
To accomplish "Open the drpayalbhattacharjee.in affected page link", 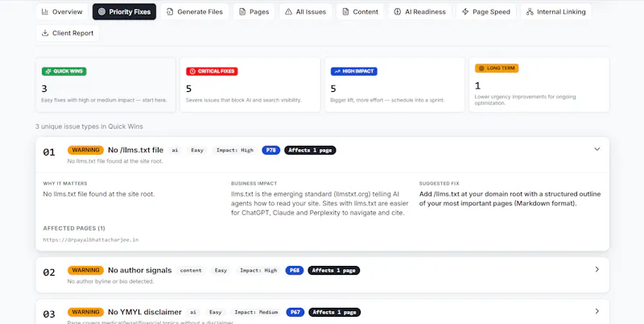I will pyautogui.click(x=91, y=239).
